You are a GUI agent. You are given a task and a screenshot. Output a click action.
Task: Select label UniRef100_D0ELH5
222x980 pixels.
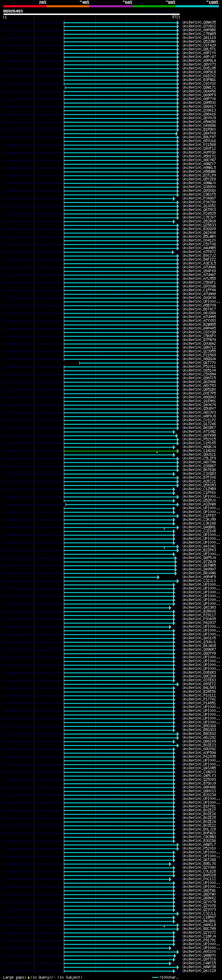[199, 68]
